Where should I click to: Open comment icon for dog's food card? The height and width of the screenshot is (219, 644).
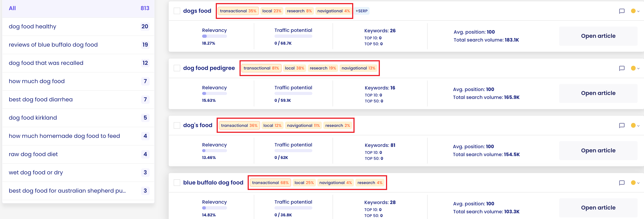tap(622, 126)
